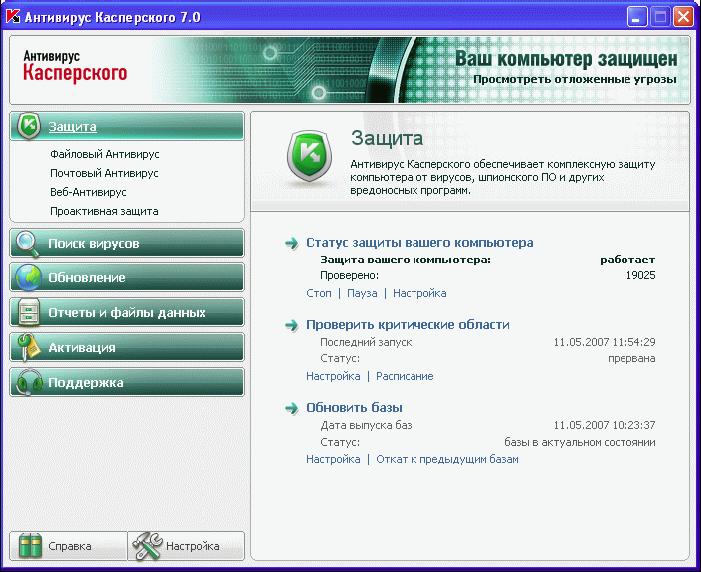Viewport: 701px width, 572px height.
Task: Click the database release date 11.05.2007 10:23:37
Action: point(604,425)
